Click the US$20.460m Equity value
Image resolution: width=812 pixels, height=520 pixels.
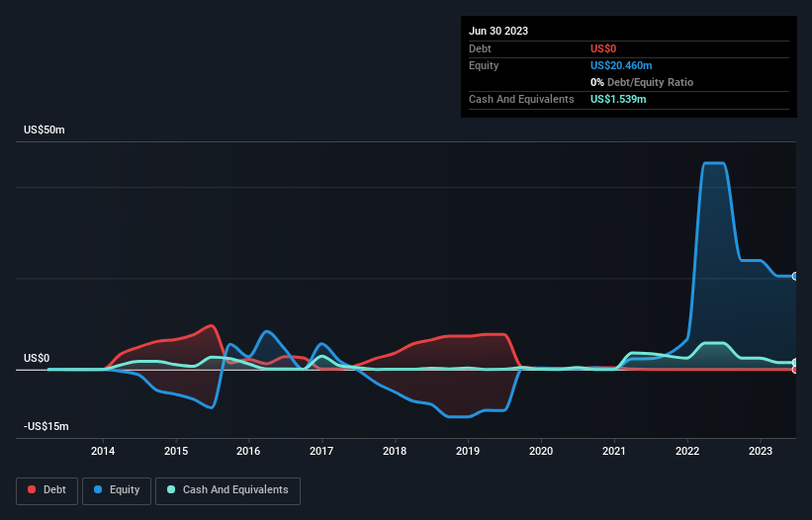pyautogui.click(x=621, y=65)
